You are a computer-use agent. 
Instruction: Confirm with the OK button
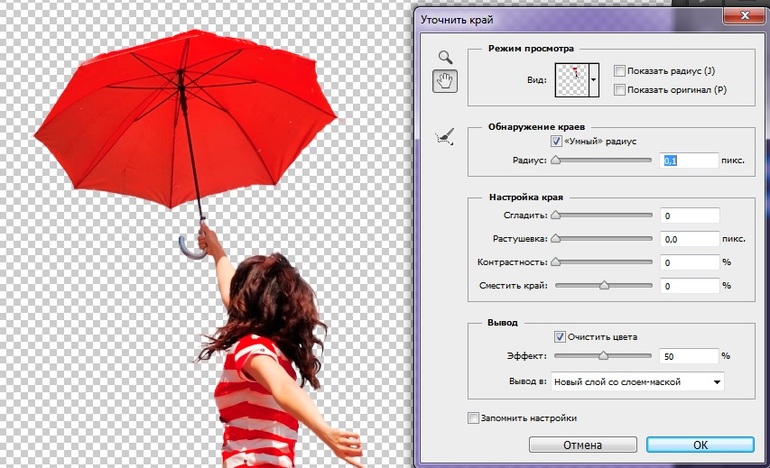pos(700,444)
